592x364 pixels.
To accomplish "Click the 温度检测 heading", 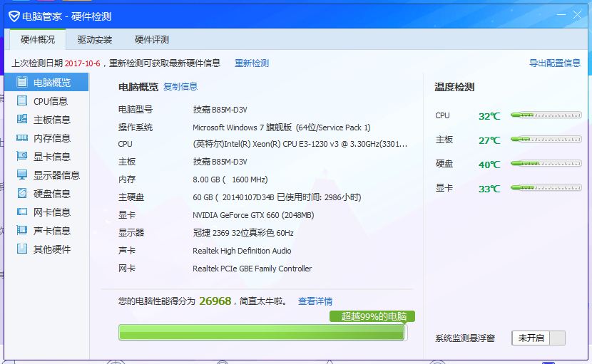I will pos(454,87).
